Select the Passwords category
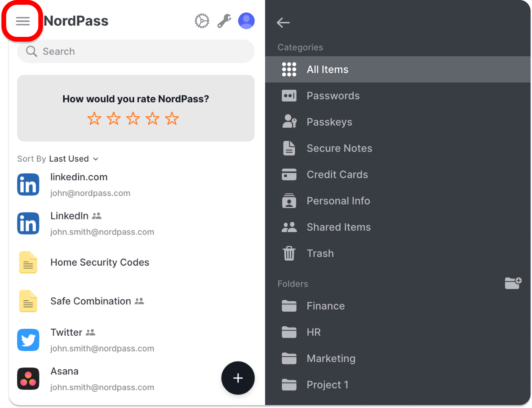The image size is (532, 408). 398,96
